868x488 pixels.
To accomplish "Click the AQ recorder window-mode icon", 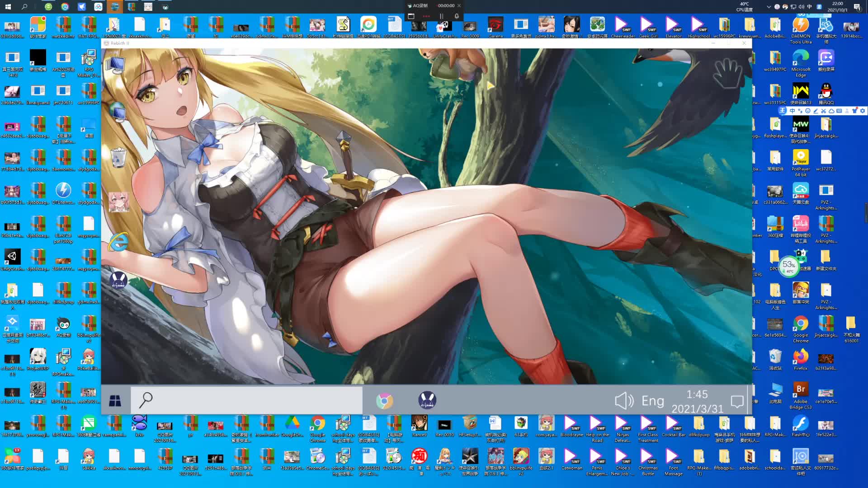I will click(x=411, y=16).
